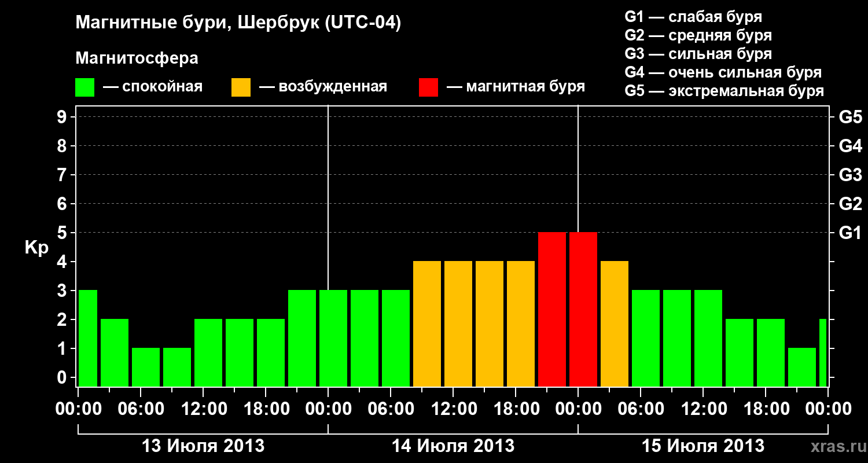Click the red 'магнитная буря' legend swatch

coord(428,87)
